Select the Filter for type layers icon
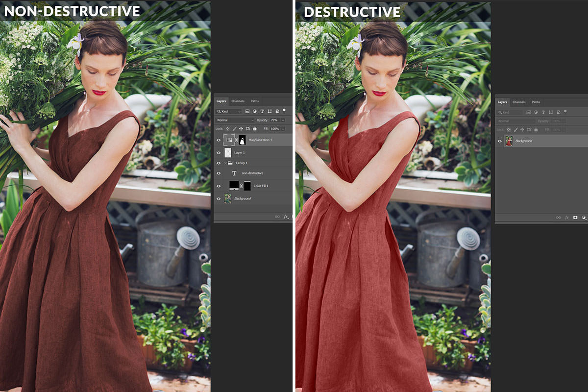The image size is (588, 392). 262,111
